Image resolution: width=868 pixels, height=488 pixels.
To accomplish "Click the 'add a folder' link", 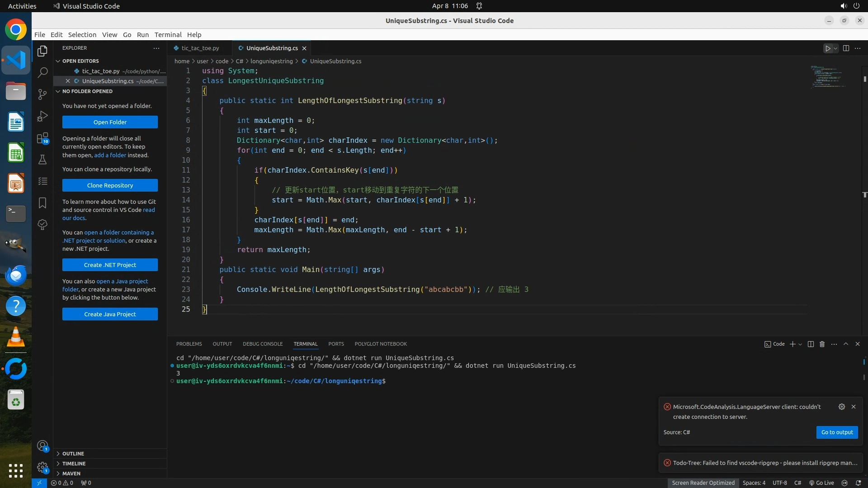I will [110, 155].
